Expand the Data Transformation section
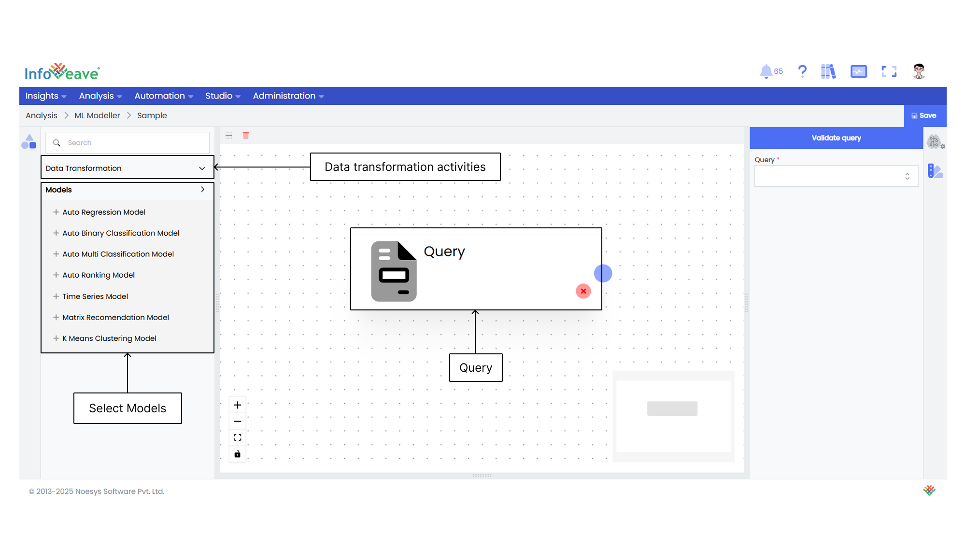 [x=128, y=168]
